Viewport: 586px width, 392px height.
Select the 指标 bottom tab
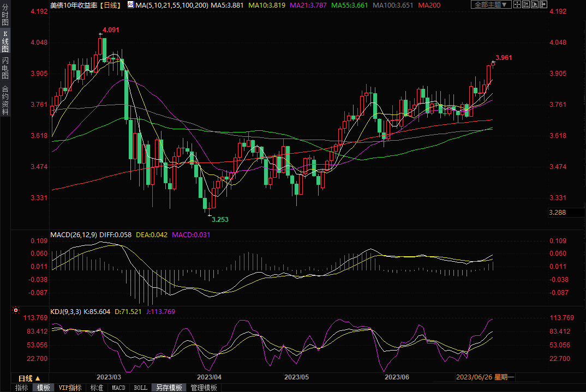click(22, 388)
